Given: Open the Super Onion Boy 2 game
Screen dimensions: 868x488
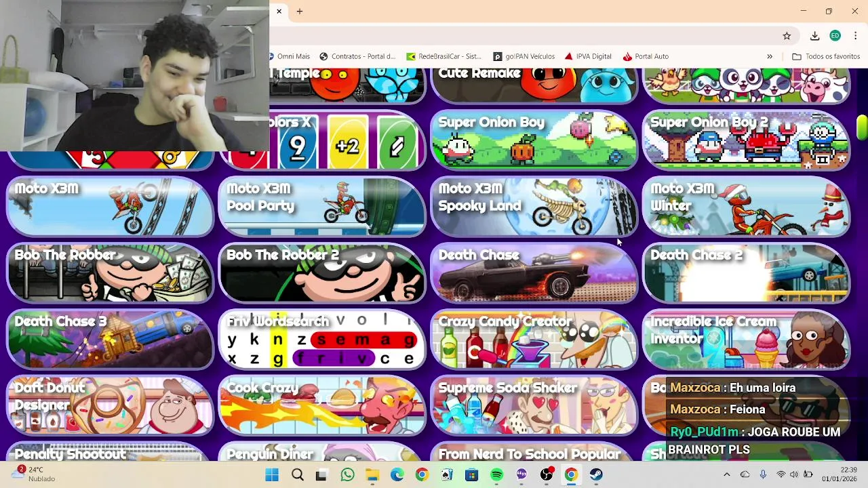Looking at the screenshot, I should (746, 141).
